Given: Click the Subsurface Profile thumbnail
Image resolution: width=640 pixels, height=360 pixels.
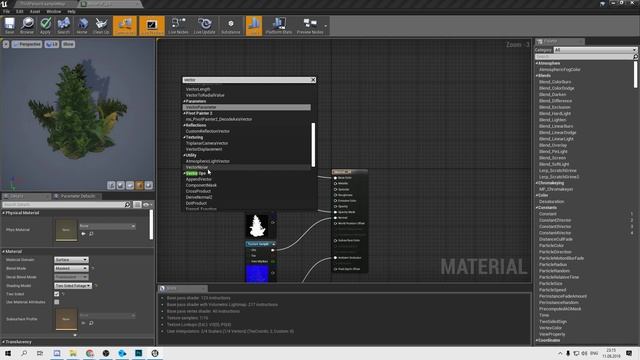Looking at the screenshot, I should pos(66,319).
